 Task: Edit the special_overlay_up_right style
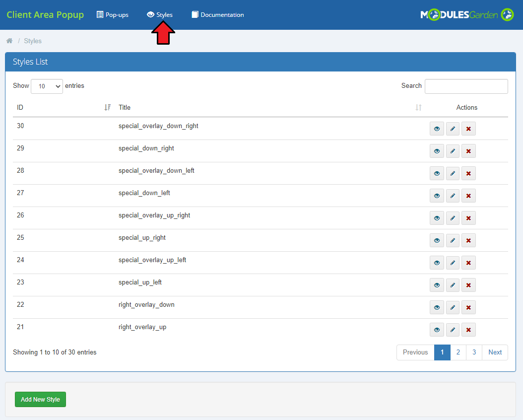(x=453, y=218)
